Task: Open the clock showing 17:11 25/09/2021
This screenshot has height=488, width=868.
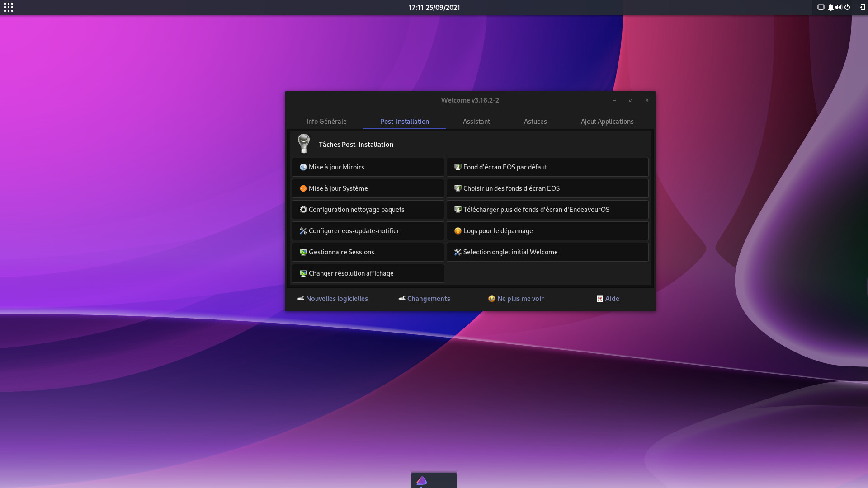Action: (434, 7)
